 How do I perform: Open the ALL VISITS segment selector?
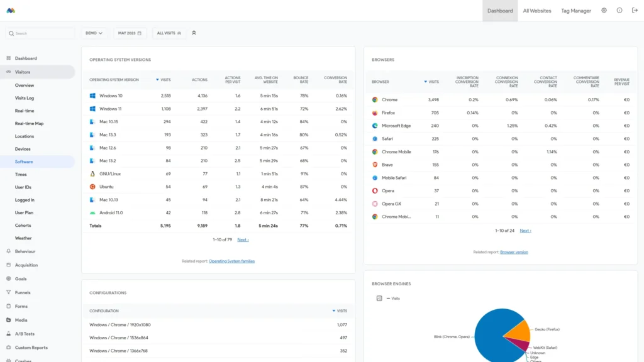[169, 33]
